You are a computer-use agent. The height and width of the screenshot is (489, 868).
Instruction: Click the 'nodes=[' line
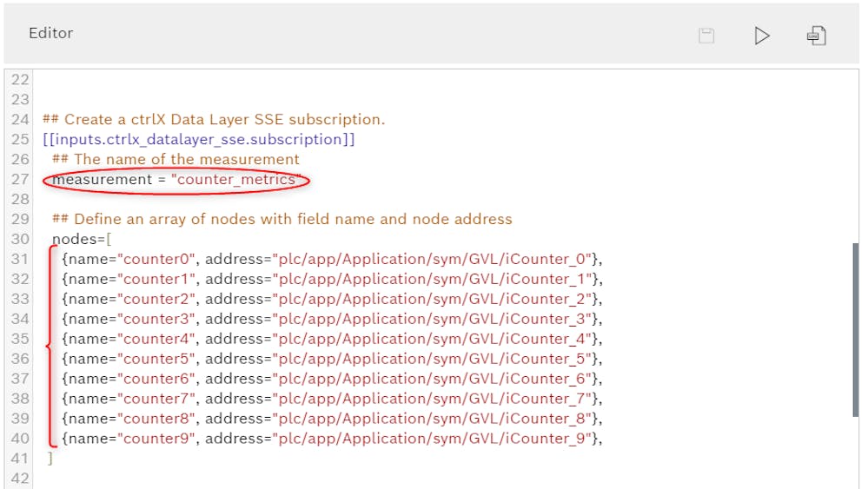tap(82, 239)
